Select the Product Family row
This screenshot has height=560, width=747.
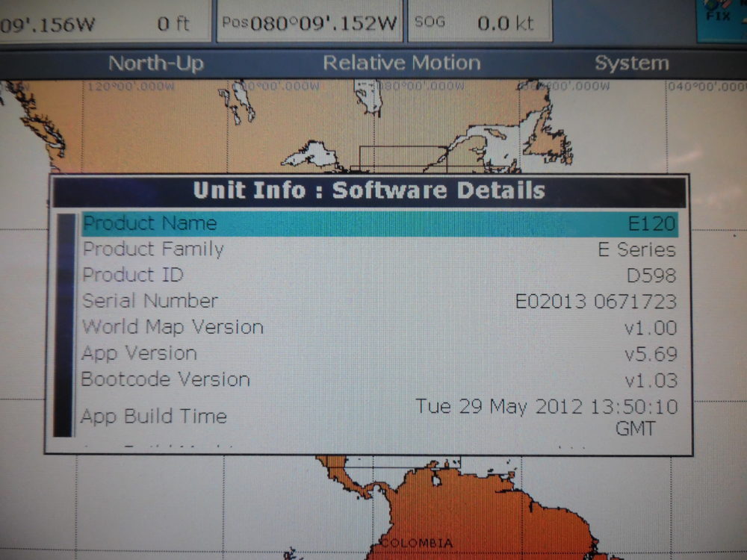(x=379, y=249)
